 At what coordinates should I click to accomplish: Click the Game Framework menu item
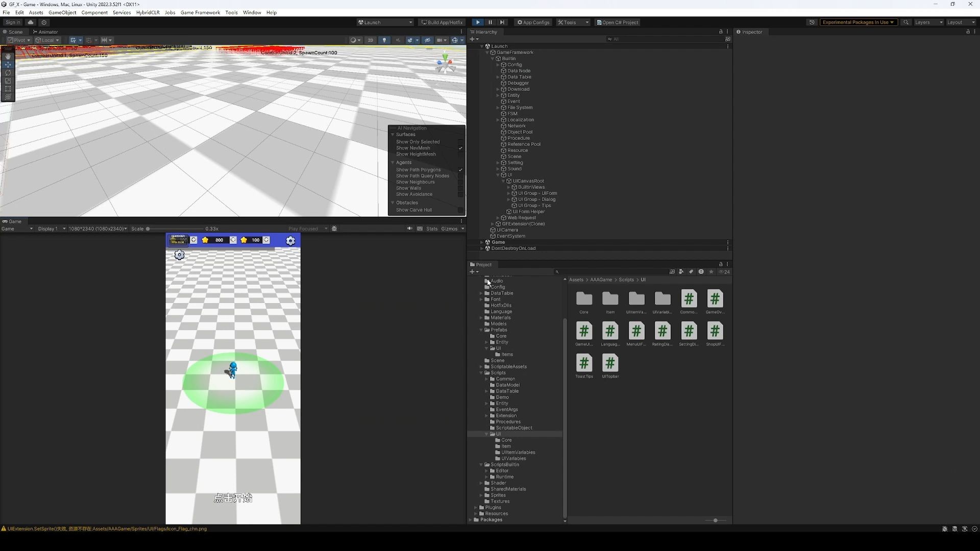coord(200,12)
